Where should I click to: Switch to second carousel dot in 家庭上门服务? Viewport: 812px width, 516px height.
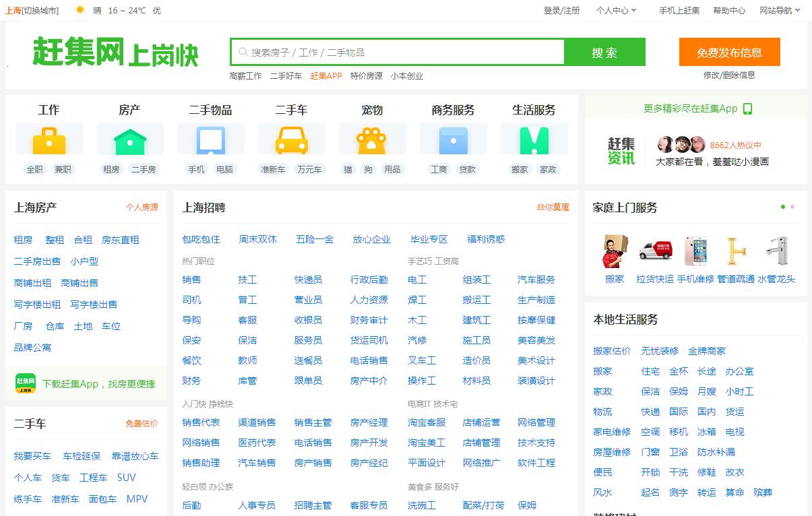click(792, 207)
